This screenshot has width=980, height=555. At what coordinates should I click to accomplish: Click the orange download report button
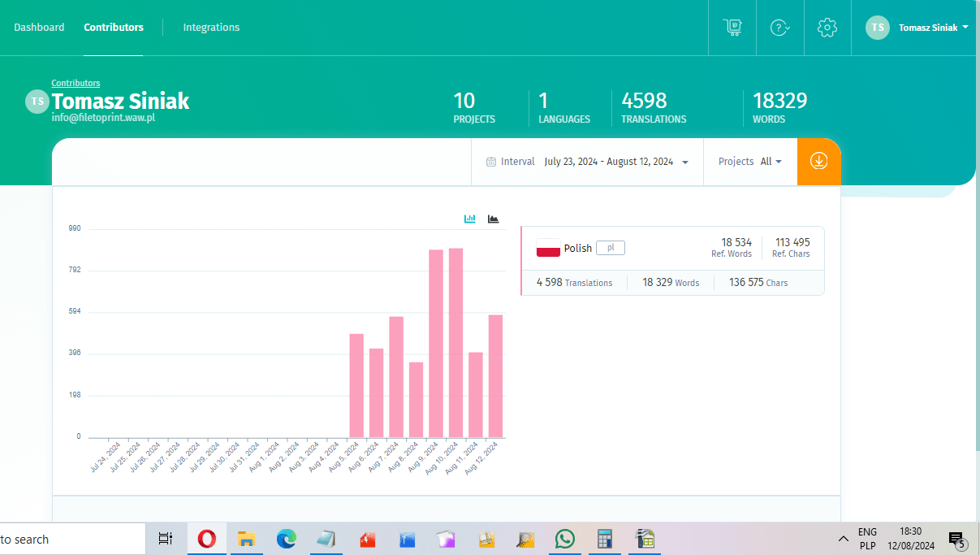(818, 161)
